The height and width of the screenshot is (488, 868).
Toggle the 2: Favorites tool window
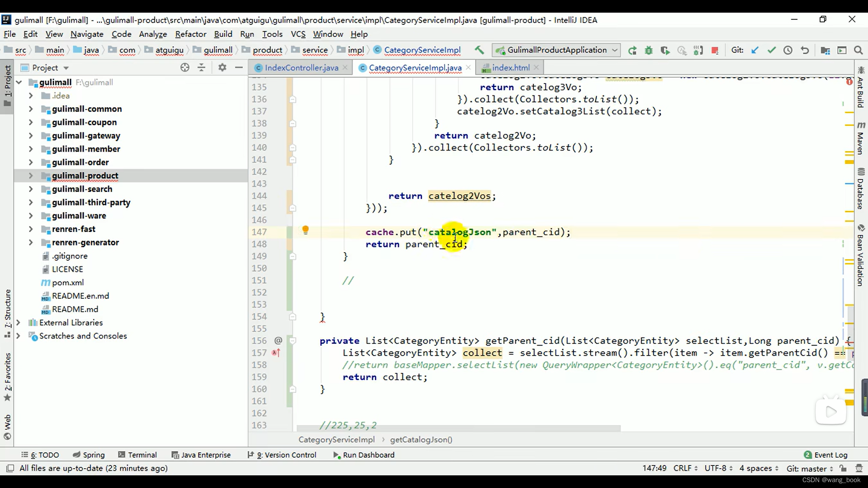coord(7,377)
